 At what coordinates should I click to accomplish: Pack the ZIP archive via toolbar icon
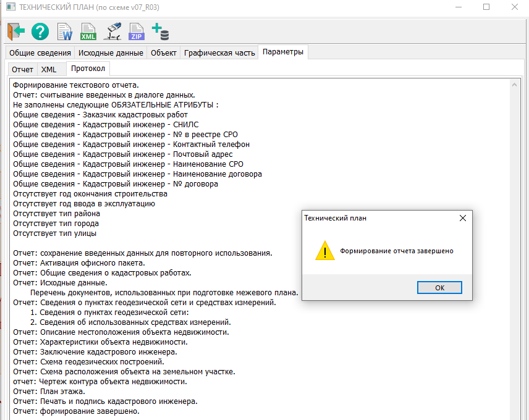[135, 31]
